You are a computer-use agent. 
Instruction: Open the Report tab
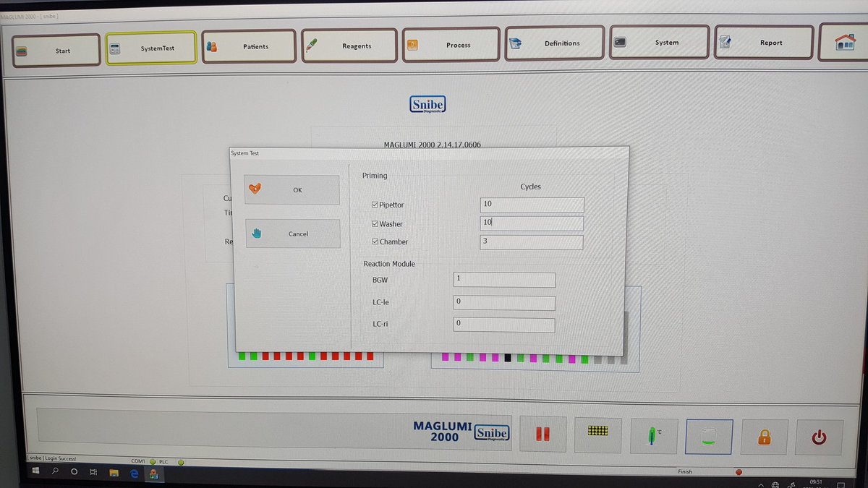[764, 42]
